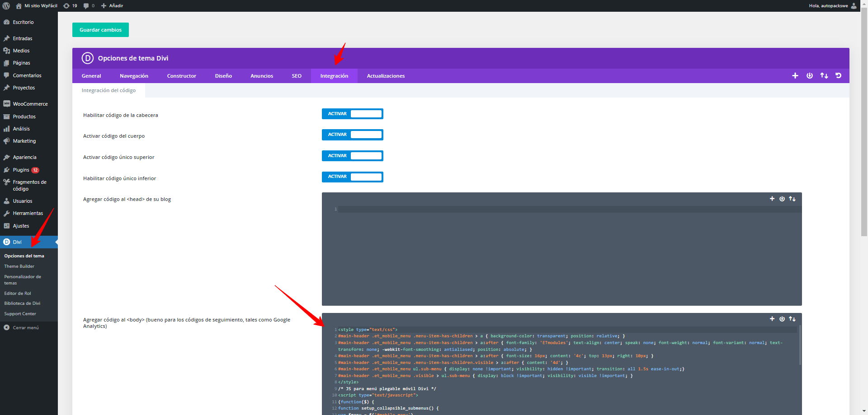Open Plugins with 12 updates

tap(29, 170)
